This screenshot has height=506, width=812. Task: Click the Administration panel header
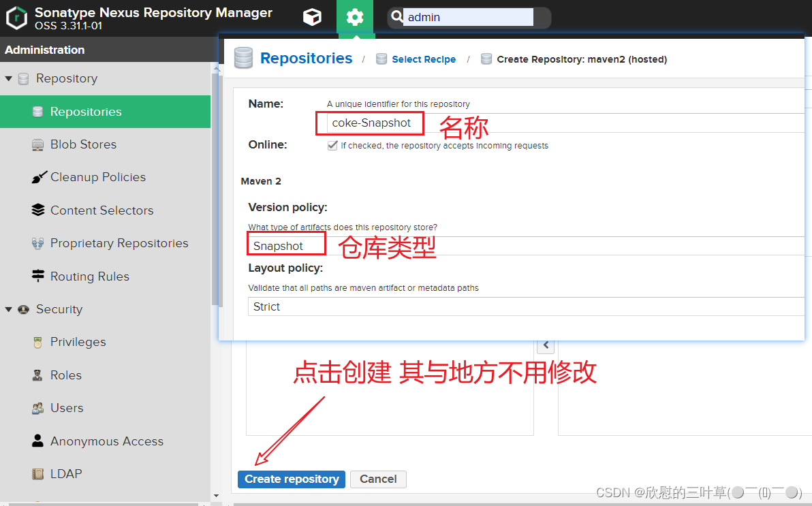pos(109,50)
